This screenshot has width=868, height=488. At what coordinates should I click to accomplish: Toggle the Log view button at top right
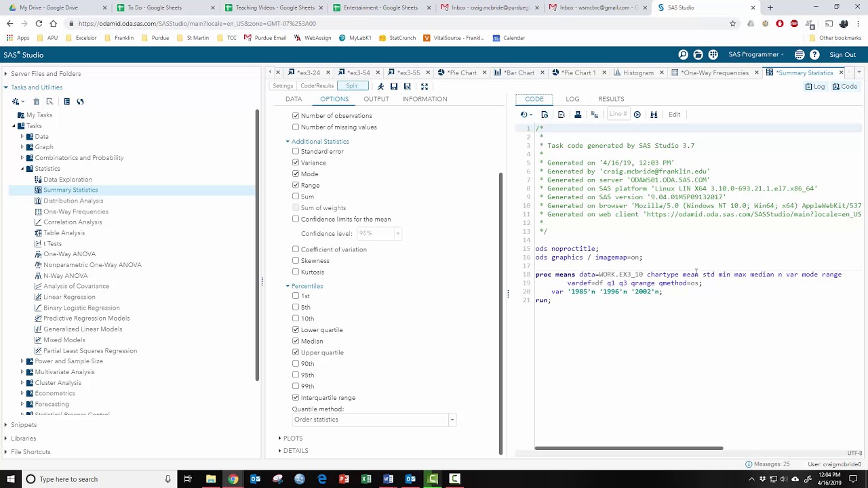(x=815, y=87)
